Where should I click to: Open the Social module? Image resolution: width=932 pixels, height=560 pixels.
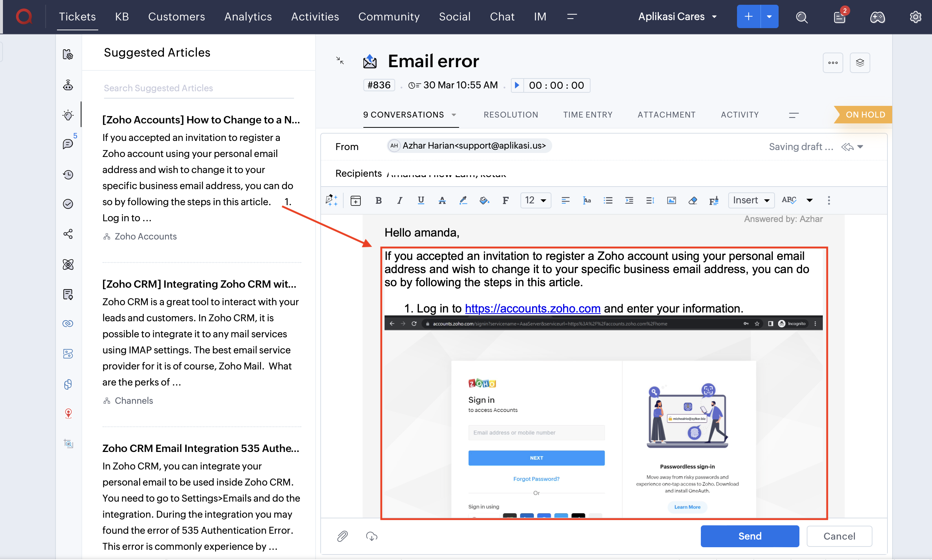coord(454,16)
